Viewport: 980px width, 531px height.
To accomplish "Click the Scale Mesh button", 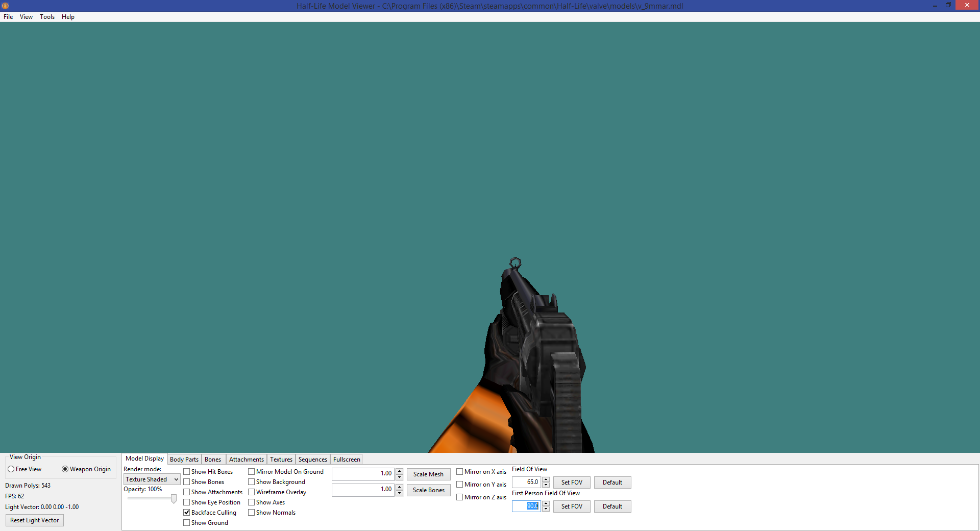I will (x=428, y=474).
